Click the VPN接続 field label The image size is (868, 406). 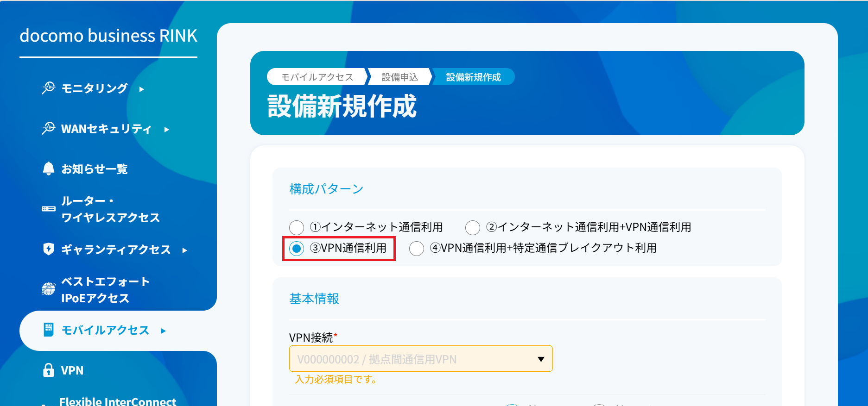313,337
